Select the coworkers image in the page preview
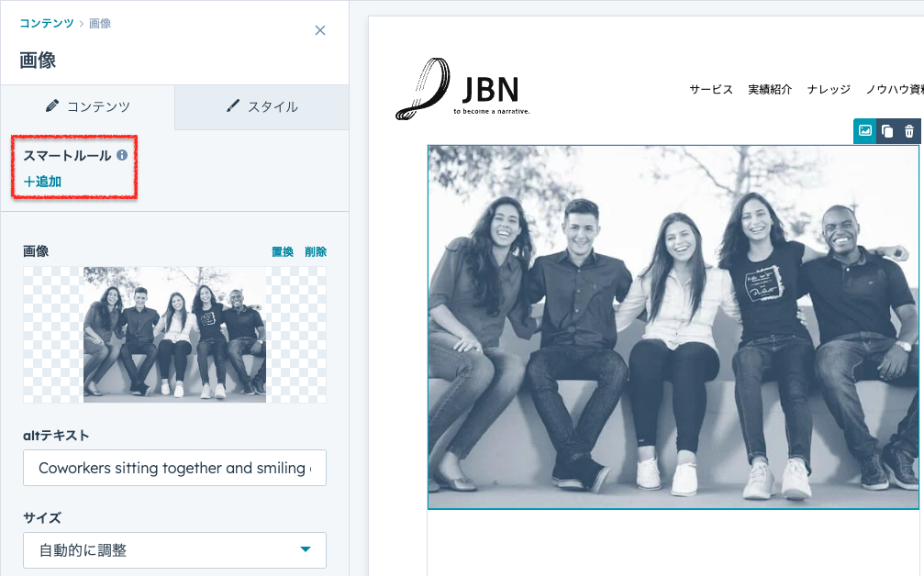The height and width of the screenshot is (576, 924). (x=674, y=327)
